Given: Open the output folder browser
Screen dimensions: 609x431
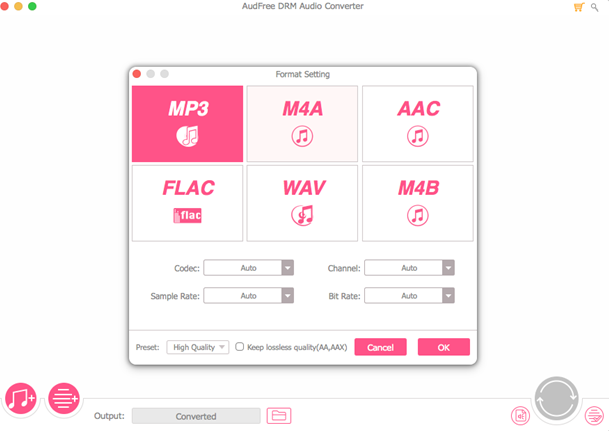Looking at the screenshot, I should point(279,416).
